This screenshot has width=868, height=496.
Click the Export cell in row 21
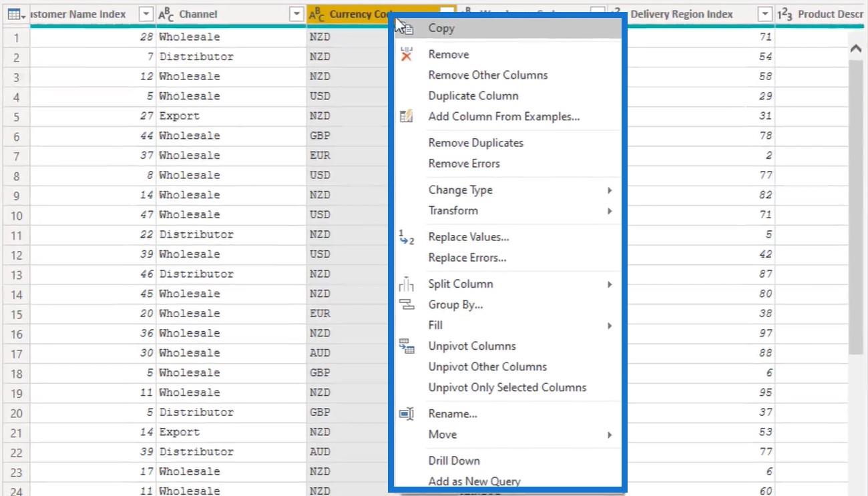click(231, 432)
